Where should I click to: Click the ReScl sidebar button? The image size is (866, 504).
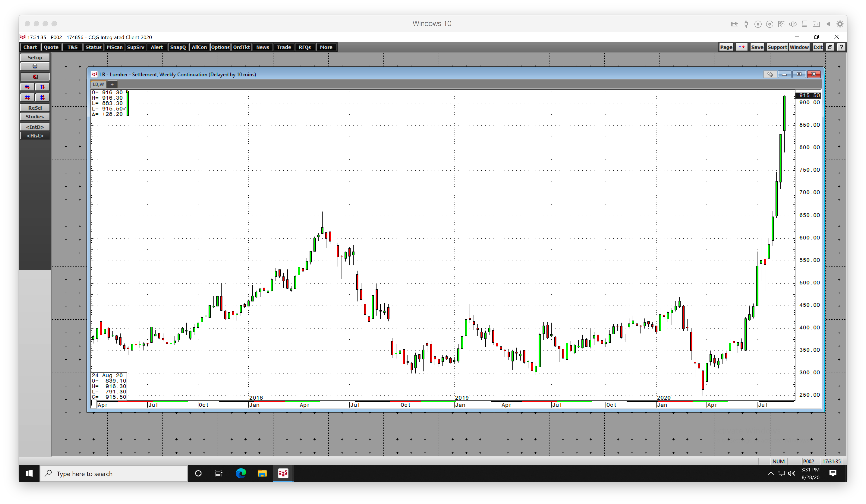35,108
